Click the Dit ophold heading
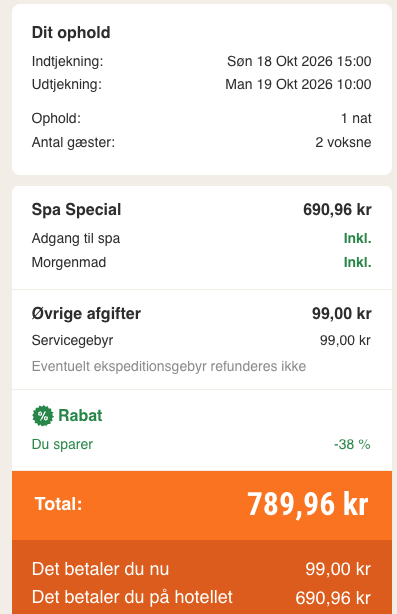The width and height of the screenshot is (397, 614). pos(71,33)
